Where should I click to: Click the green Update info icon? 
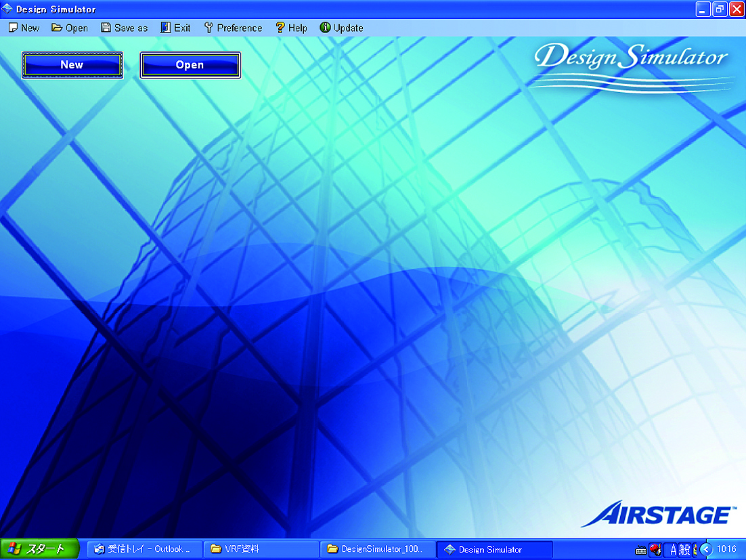pos(325,28)
